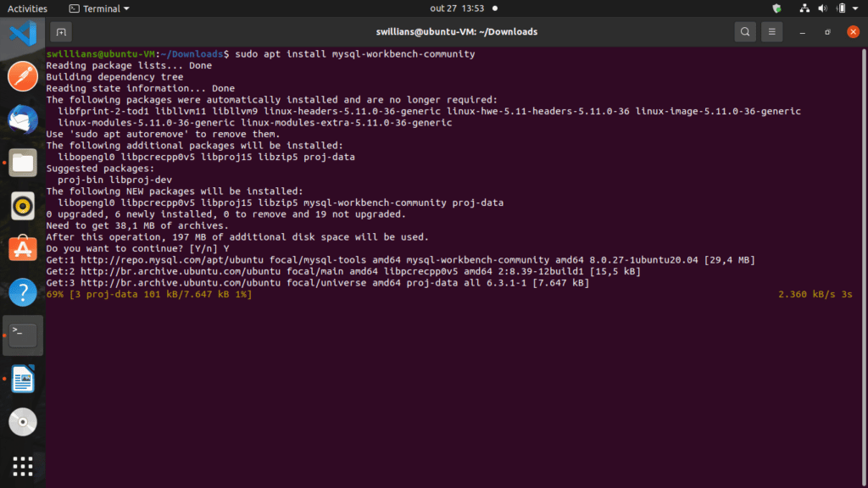Click the disc drive icon in dock
Viewport: 868px width, 488px height.
(23, 421)
